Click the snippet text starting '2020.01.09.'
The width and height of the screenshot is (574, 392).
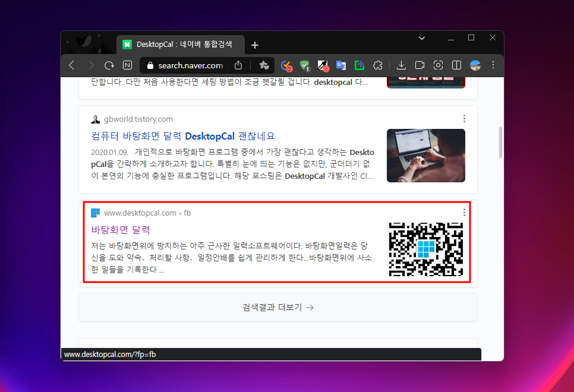coord(232,164)
